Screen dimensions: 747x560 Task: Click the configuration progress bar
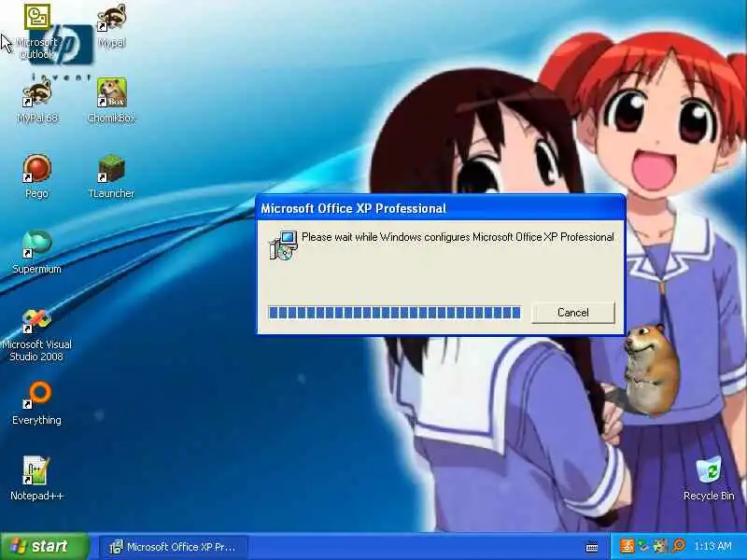(394, 313)
